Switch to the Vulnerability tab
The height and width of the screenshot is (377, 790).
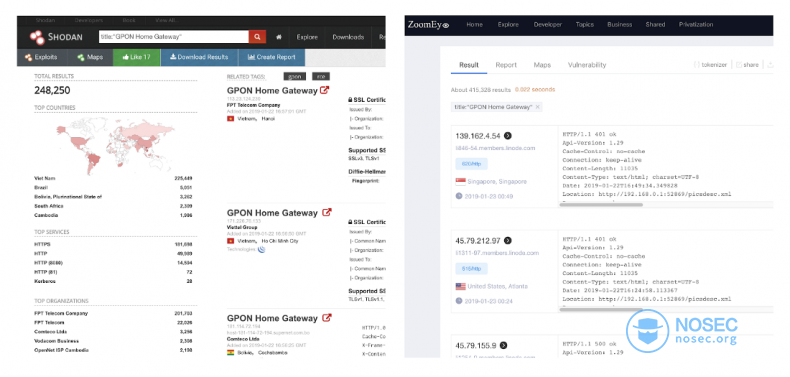point(587,65)
